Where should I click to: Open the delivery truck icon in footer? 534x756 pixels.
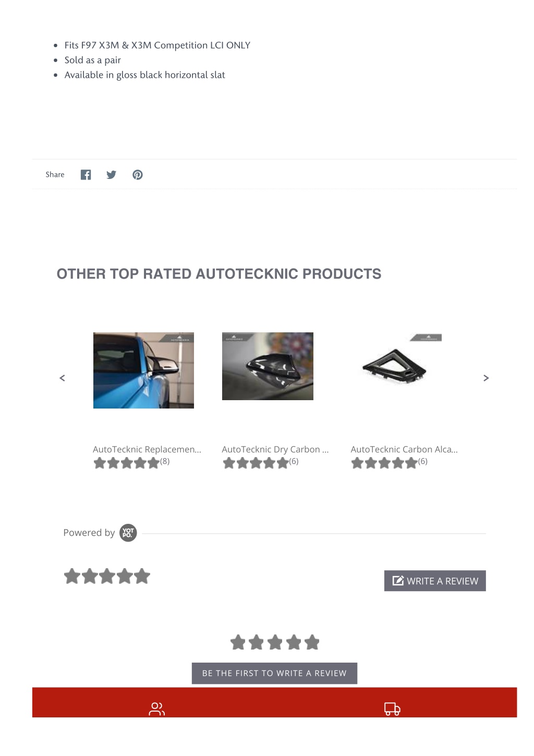click(x=392, y=709)
